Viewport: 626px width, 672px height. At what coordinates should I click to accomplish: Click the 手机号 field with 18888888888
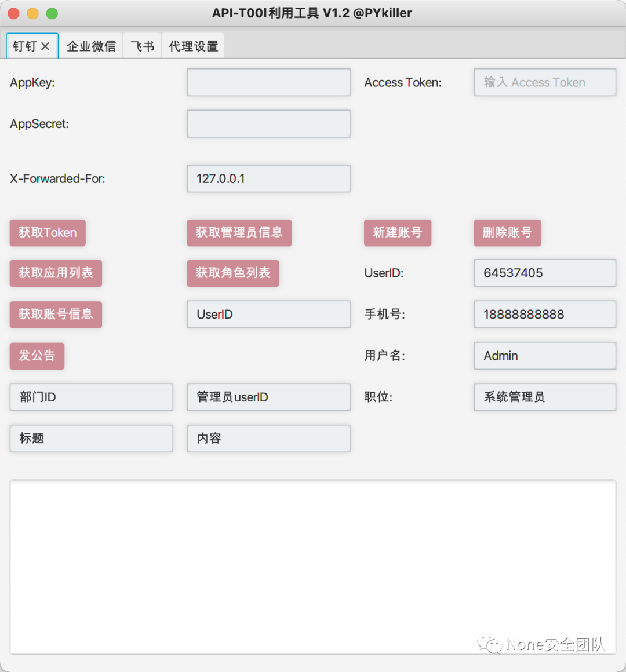tap(544, 315)
